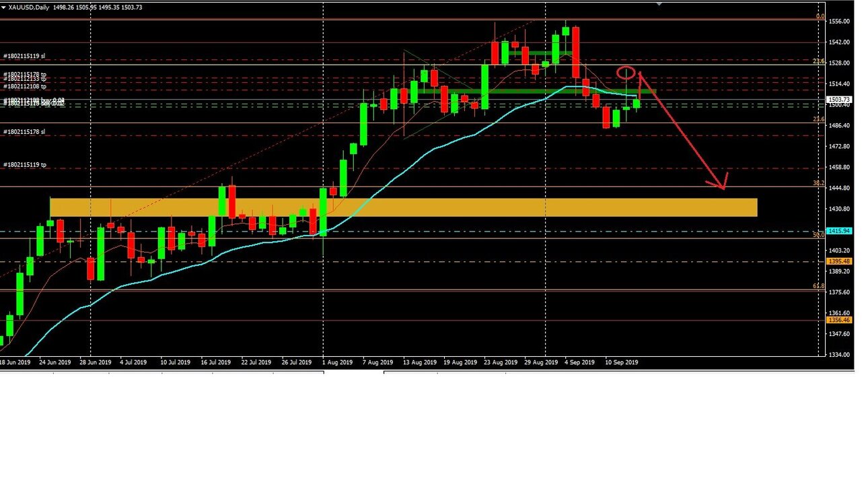868x480 pixels.
Task: Click the 23.6 label near 1528.00
Action: coord(819,61)
